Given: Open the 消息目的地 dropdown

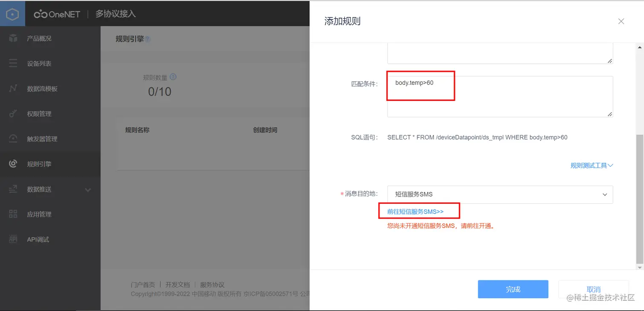Looking at the screenshot, I should tap(500, 194).
